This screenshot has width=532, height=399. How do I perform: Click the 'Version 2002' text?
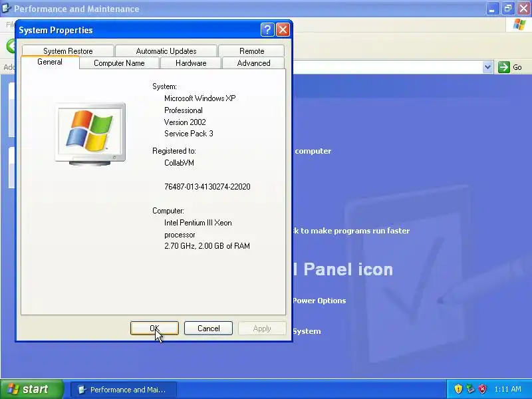tap(185, 122)
